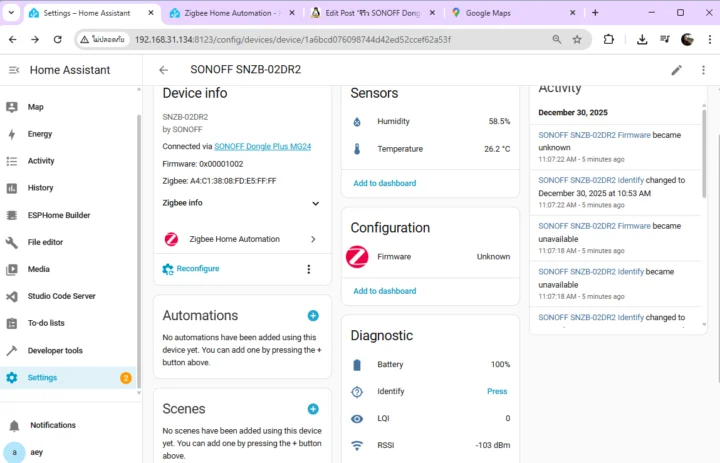Viewport: 720px width, 463px height.
Task: Open the Zigbee Home Automation integration row
Action: tap(241, 239)
